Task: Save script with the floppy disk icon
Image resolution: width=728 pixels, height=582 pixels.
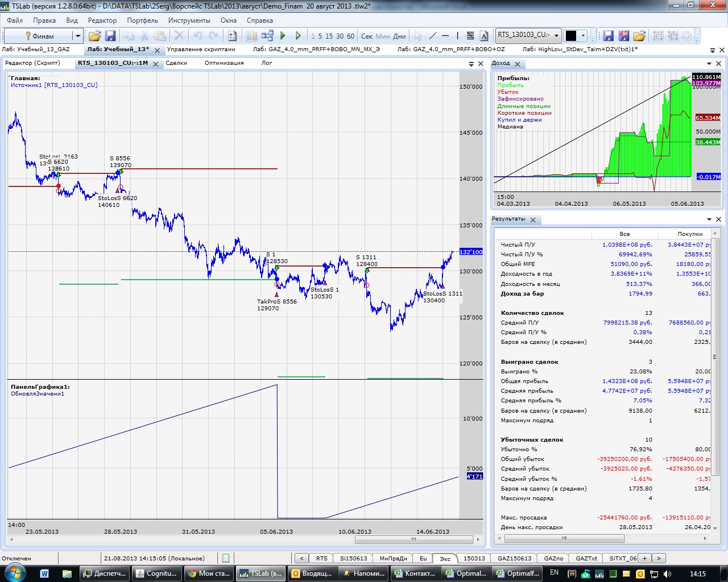Action: point(110,36)
